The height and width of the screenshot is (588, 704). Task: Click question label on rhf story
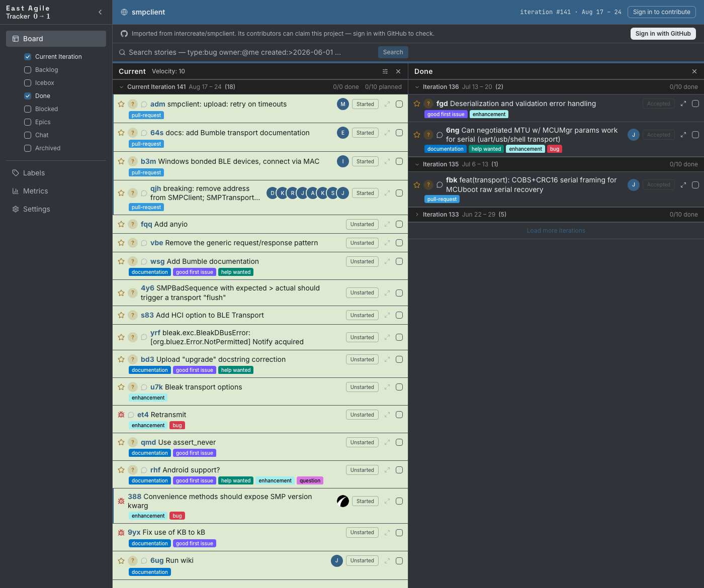[310, 480]
